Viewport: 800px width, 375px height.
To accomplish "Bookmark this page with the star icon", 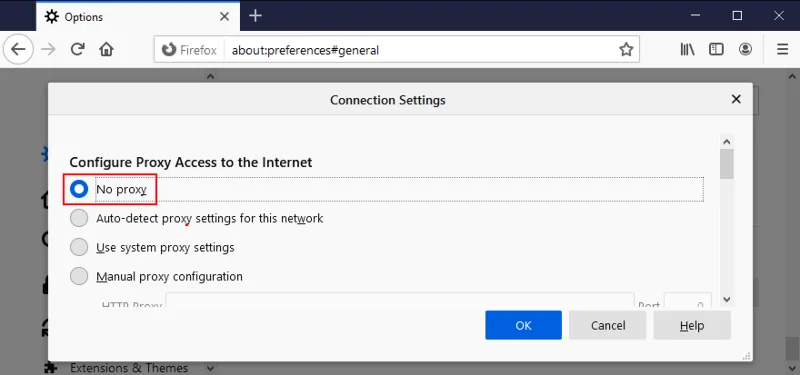I will click(x=626, y=49).
